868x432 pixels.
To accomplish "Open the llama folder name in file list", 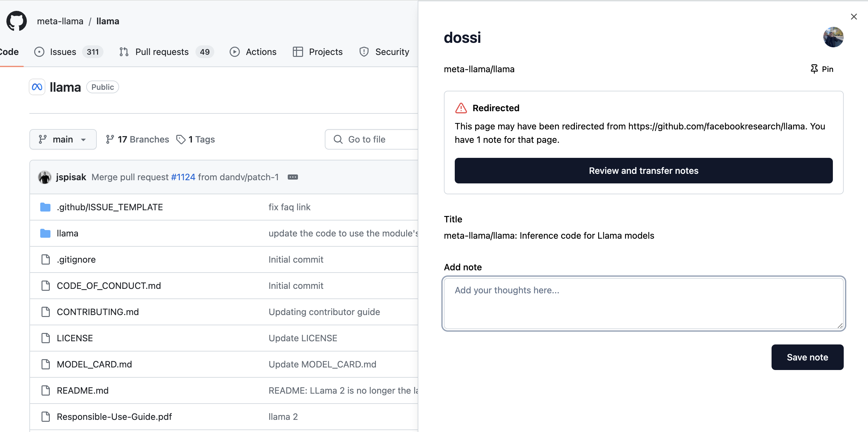I will (x=67, y=233).
